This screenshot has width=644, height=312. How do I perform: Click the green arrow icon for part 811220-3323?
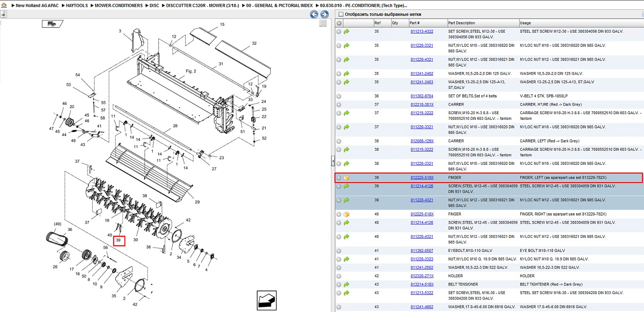pos(346,259)
